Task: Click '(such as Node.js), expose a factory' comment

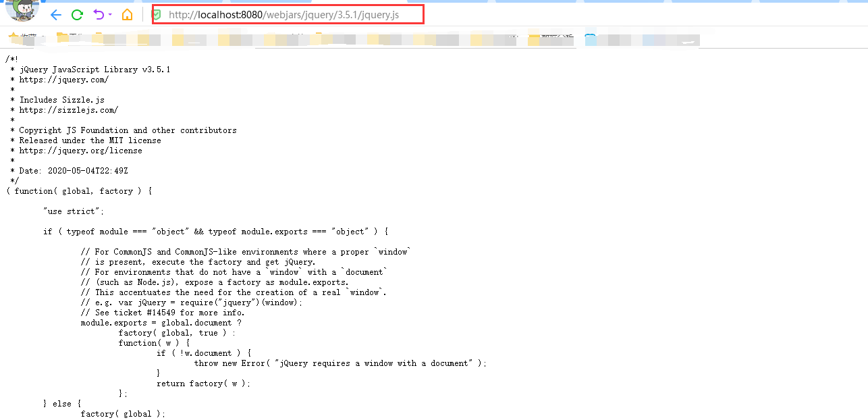Action: coord(215,282)
